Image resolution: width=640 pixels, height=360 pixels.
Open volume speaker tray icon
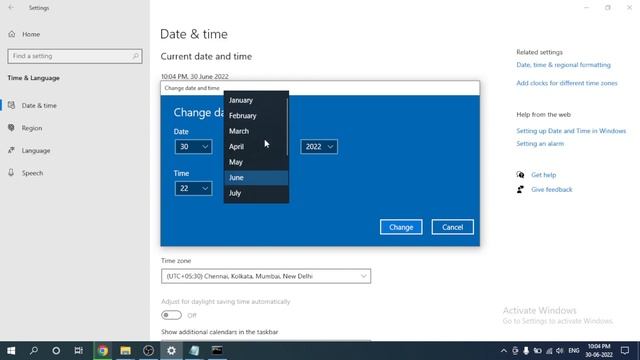560,351
